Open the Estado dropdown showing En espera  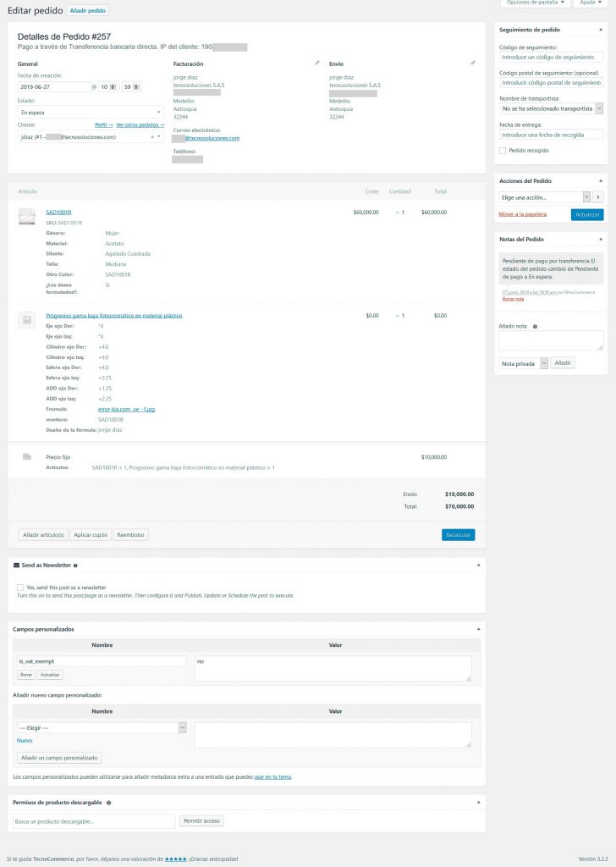pyautogui.click(x=91, y=112)
